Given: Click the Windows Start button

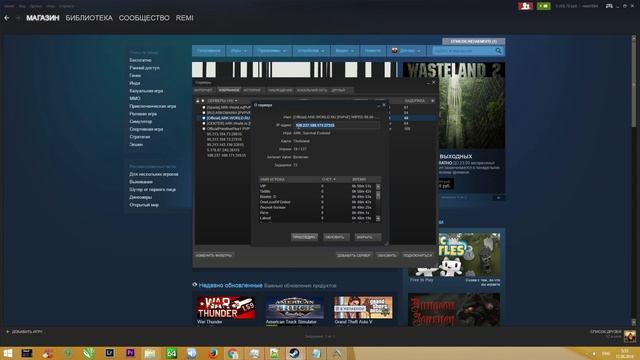Looking at the screenshot, I should pyautogui.click(x=7, y=353).
